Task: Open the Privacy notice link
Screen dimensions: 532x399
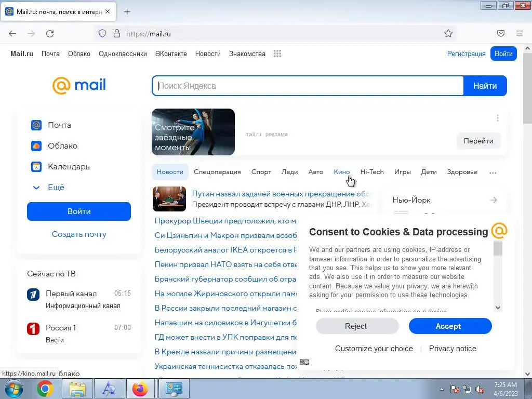Action: [453, 349]
